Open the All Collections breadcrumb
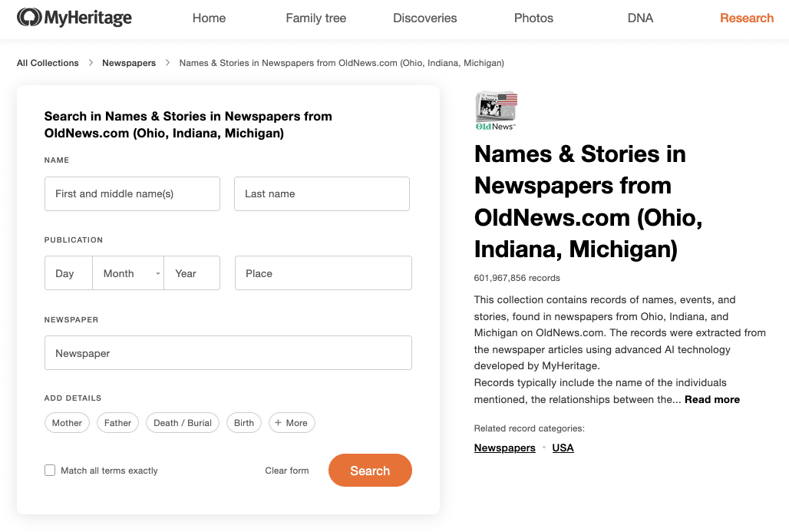The height and width of the screenshot is (532, 789). [x=48, y=62]
